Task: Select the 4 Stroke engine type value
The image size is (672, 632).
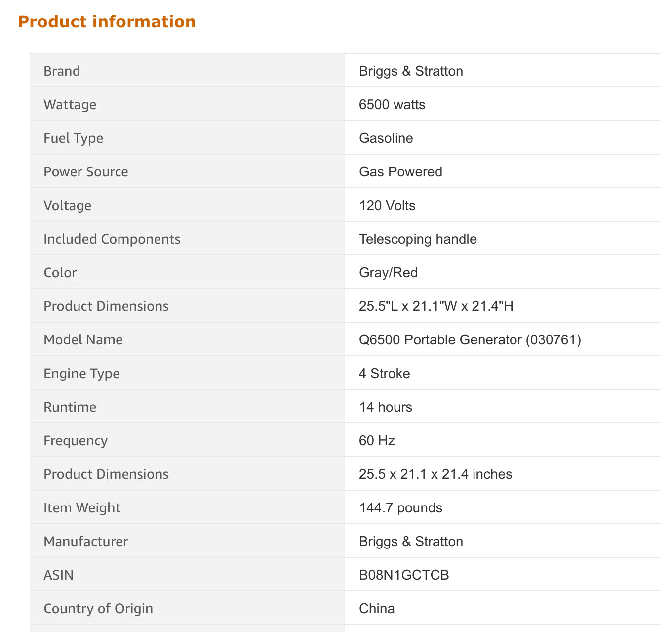Action: (x=384, y=374)
